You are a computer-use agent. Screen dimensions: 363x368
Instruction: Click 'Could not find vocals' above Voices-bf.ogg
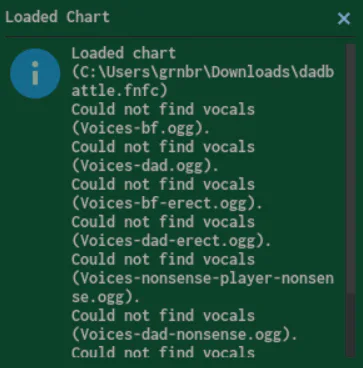click(163, 110)
